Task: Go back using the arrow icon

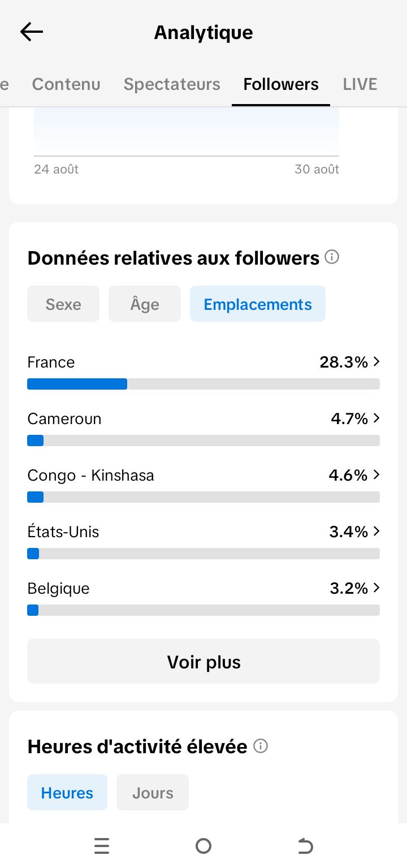Action: 32,32
